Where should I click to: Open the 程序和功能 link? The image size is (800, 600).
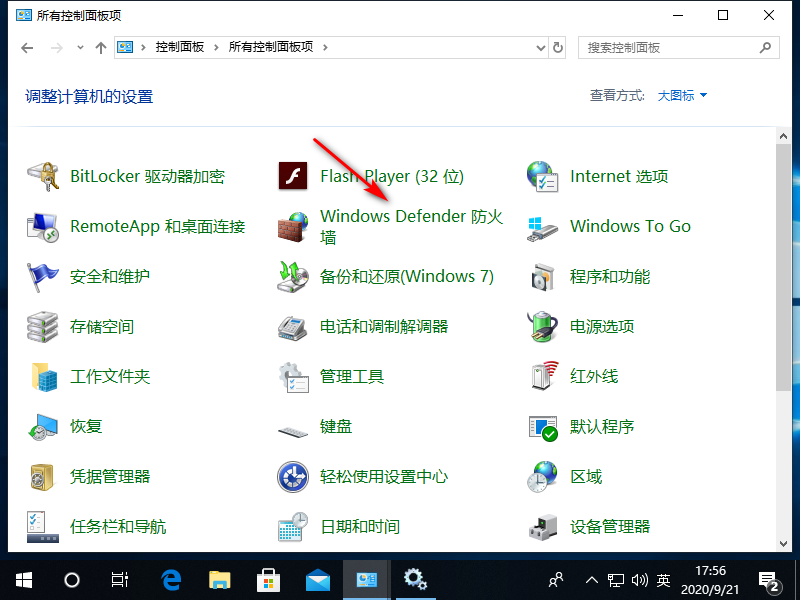tap(610, 277)
